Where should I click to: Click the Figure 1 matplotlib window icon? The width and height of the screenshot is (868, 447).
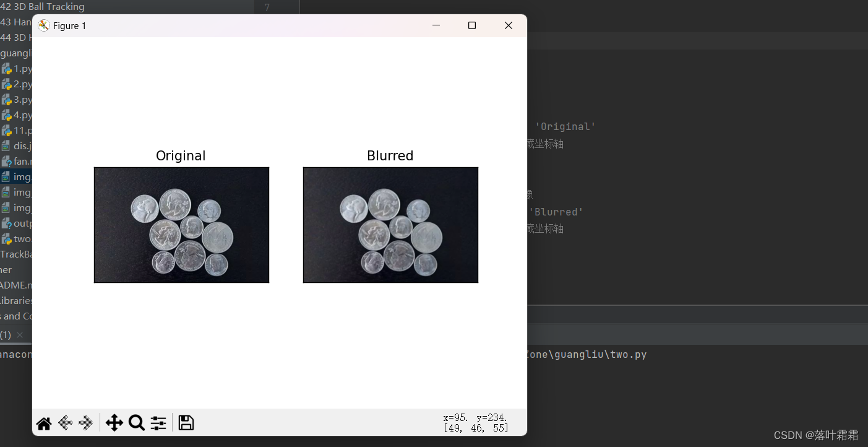pyautogui.click(x=44, y=25)
